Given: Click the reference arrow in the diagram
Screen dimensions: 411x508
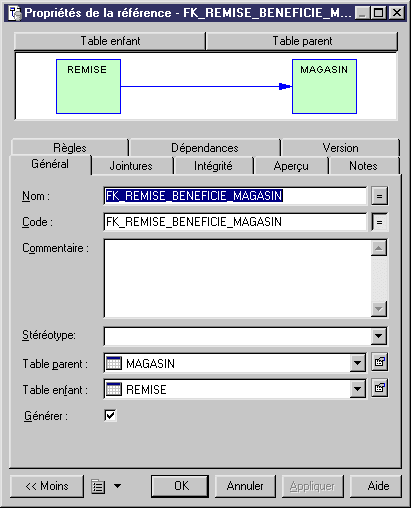Looking at the screenshot, I should tap(206, 87).
